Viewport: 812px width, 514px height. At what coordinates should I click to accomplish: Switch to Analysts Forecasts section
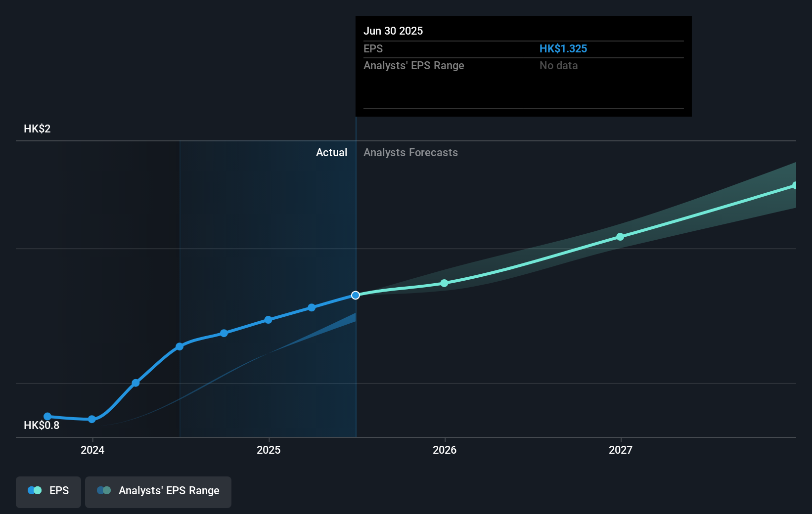click(x=410, y=153)
